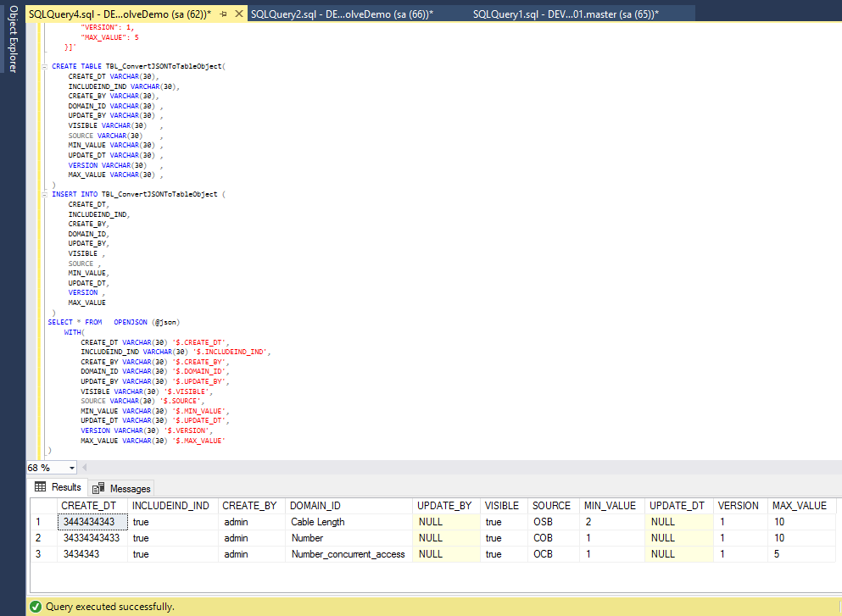The image size is (842, 616).
Task: Select all results via grid corner cell
Action: pos(43,506)
